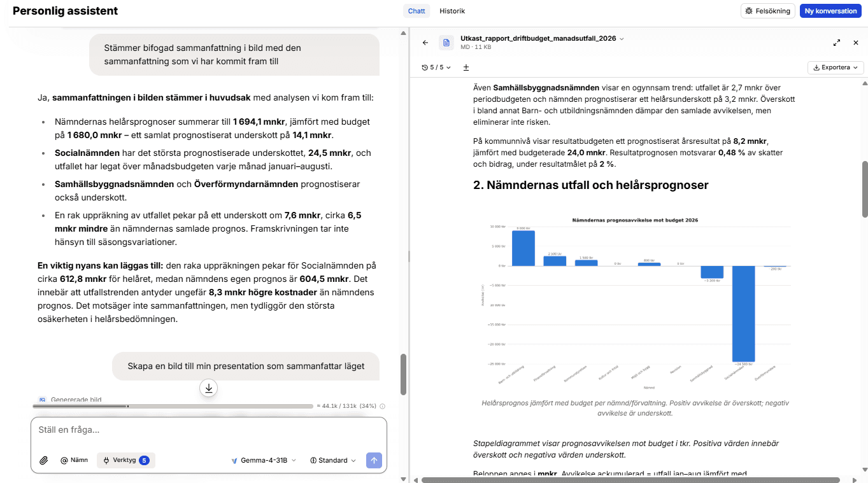The image size is (868, 483).
Task: Click the 'Stämmer bifogad sammanfattning' user message
Action: (233, 55)
